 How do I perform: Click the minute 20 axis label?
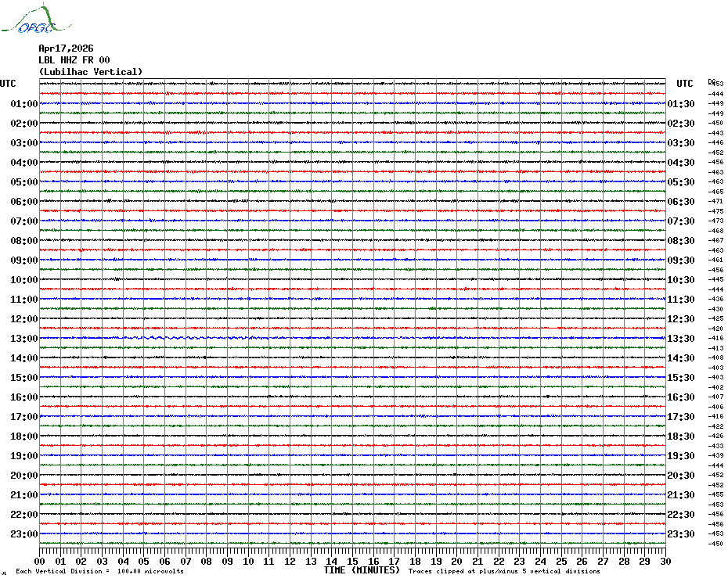[457, 562]
